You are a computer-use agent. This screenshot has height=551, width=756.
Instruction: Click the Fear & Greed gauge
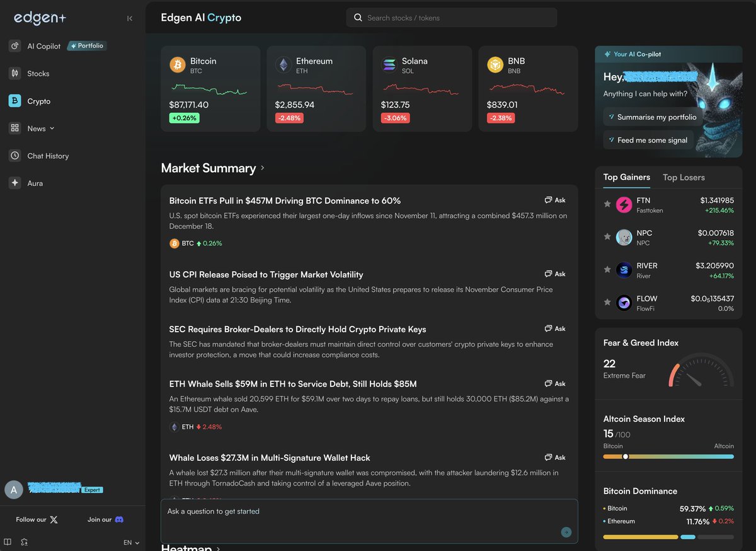701,369
